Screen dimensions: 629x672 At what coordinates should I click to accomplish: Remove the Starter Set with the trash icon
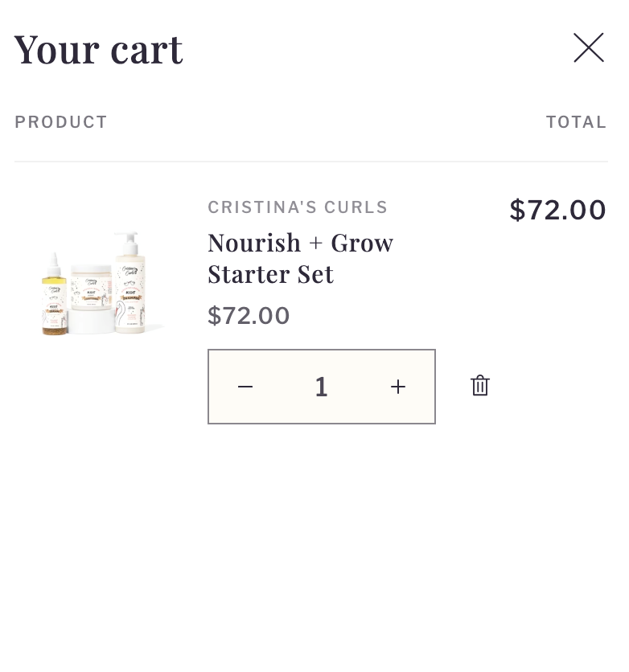[480, 386]
